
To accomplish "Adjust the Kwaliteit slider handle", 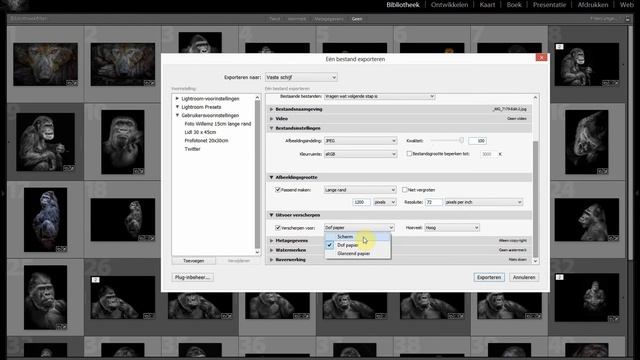I will 461,140.
